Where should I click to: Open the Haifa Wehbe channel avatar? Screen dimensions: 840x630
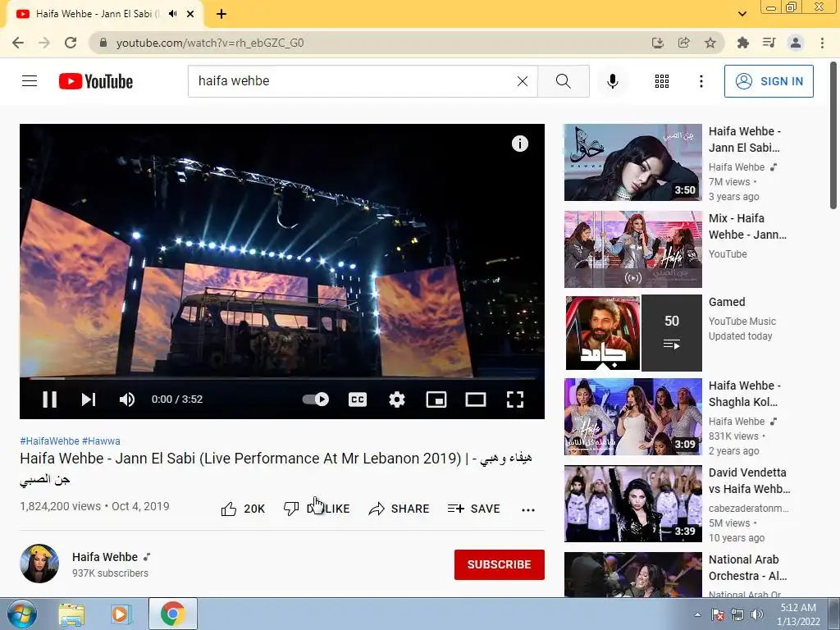[39, 564]
